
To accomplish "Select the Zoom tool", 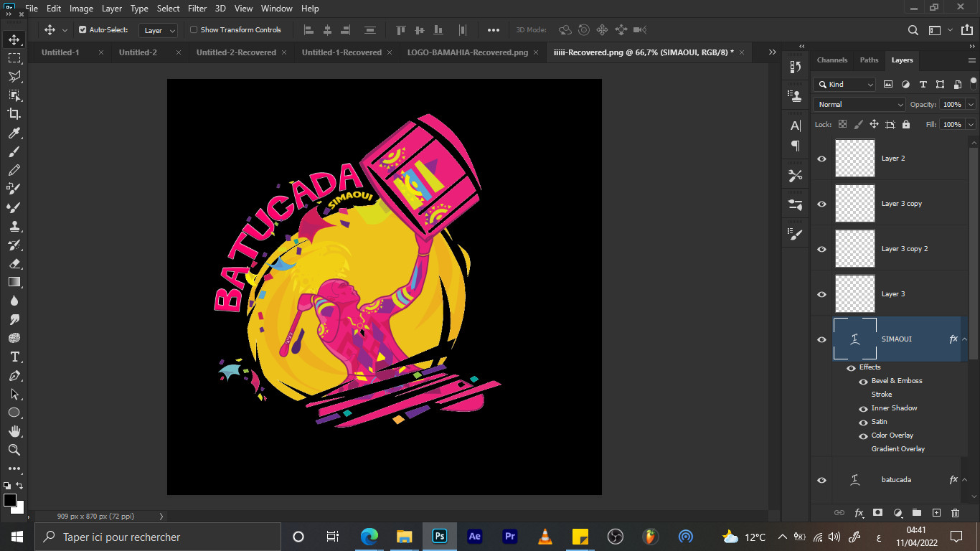I will click(14, 450).
